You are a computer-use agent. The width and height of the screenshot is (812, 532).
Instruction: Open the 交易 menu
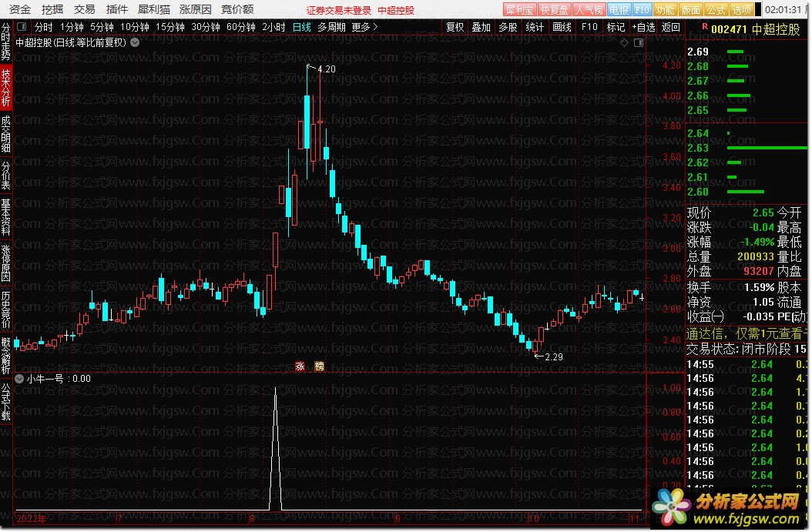(x=84, y=9)
